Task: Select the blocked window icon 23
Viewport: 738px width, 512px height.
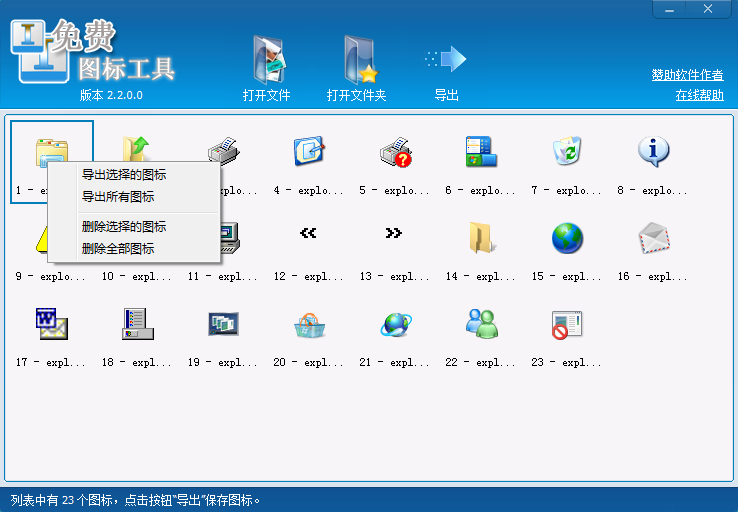Action: 567,324
